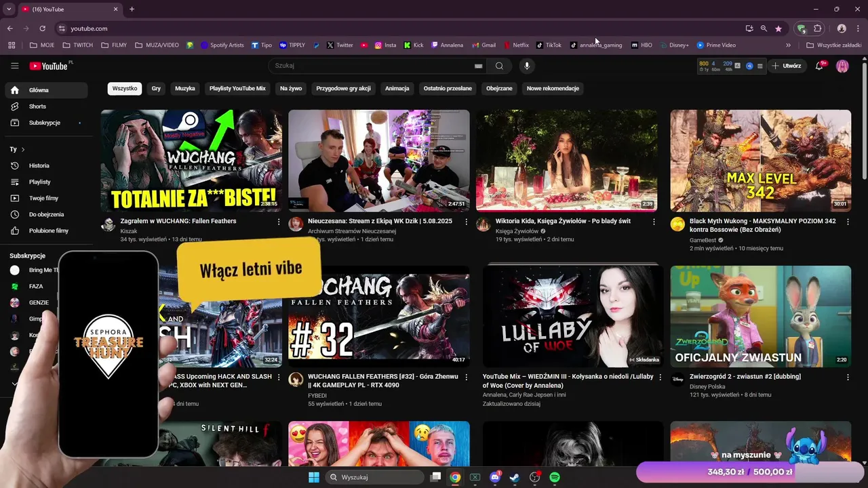Start voice search with the microphone icon
This screenshot has height=488, width=868.
pos(526,66)
